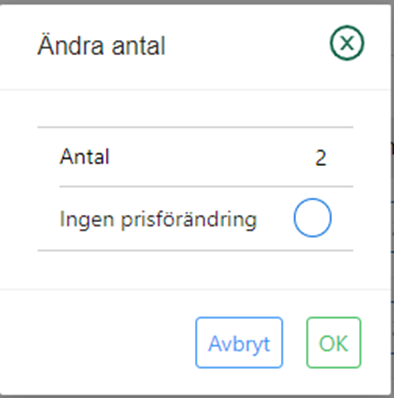The width and height of the screenshot is (394, 398).
Task: Click the Ändra antal dialog title
Action: click(101, 45)
